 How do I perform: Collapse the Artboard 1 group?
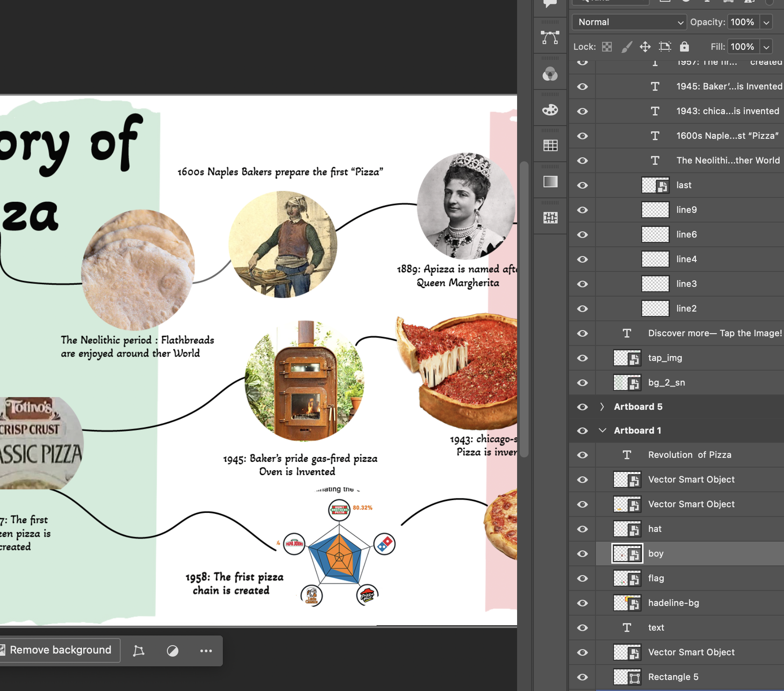(602, 431)
